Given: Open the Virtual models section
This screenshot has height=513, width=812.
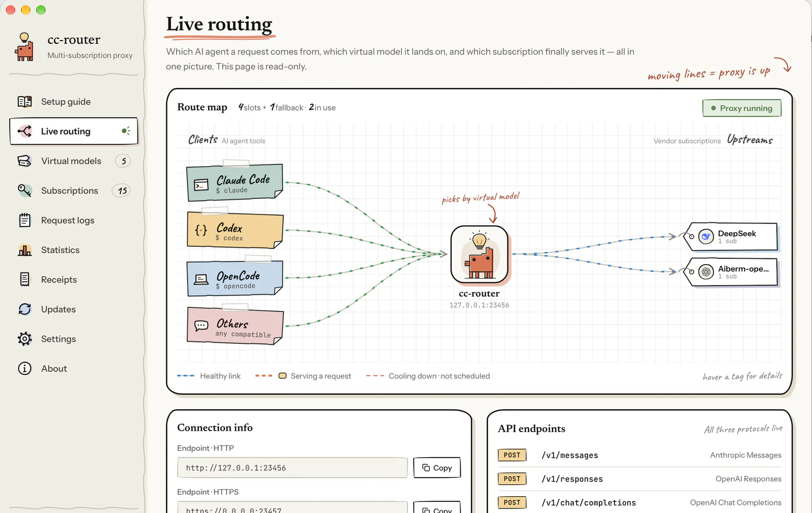Looking at the screenshot, I should point(74,161).
